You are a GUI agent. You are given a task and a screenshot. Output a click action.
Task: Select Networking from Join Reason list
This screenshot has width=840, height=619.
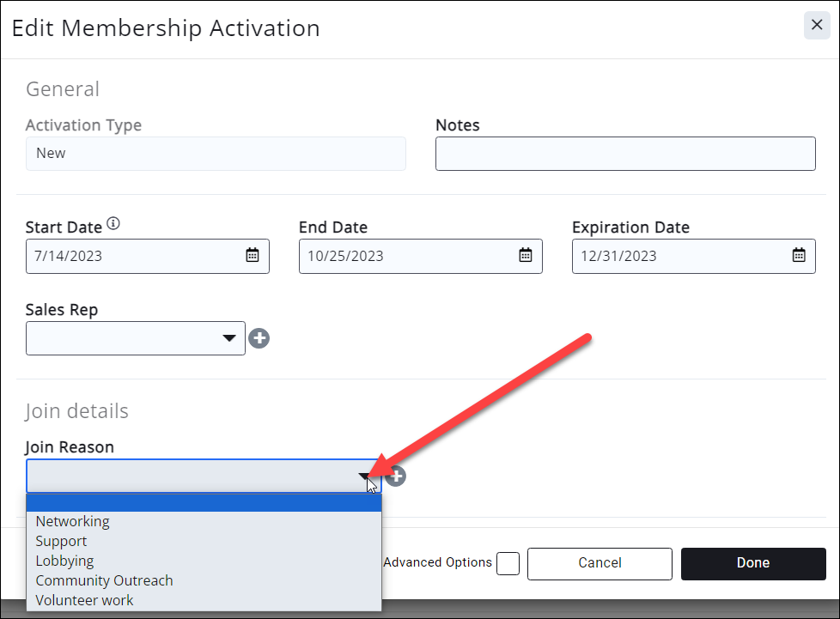coord(73,521)
